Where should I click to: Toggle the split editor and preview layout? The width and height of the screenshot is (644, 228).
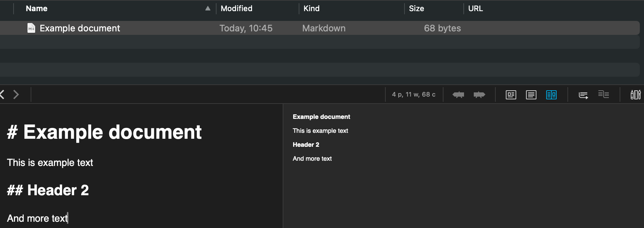coord(551,95)
